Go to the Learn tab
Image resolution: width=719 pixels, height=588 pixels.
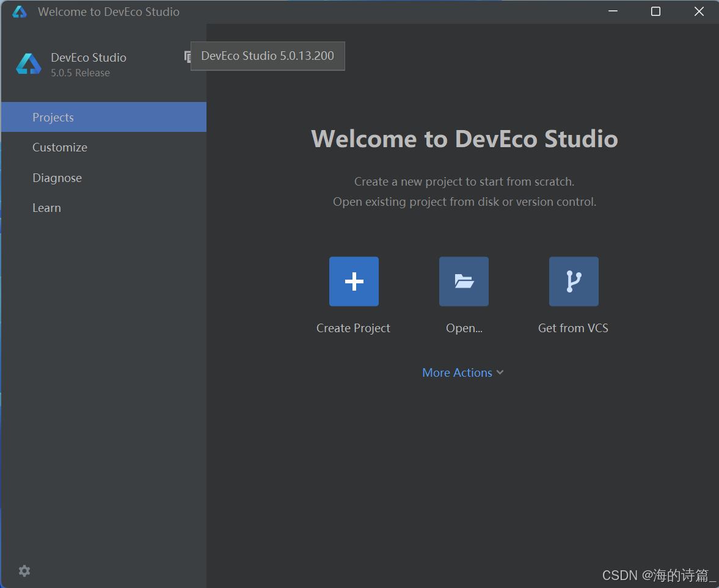click(104, 208)
